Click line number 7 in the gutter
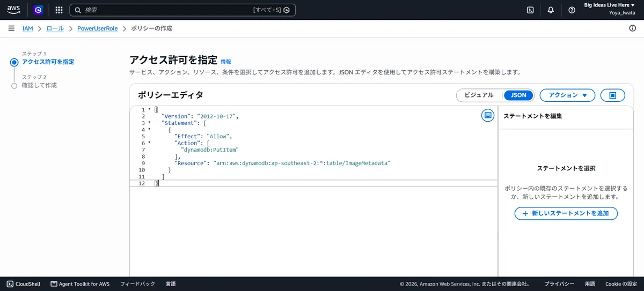This screenshot has width=644, height=291. coord(143,150)
